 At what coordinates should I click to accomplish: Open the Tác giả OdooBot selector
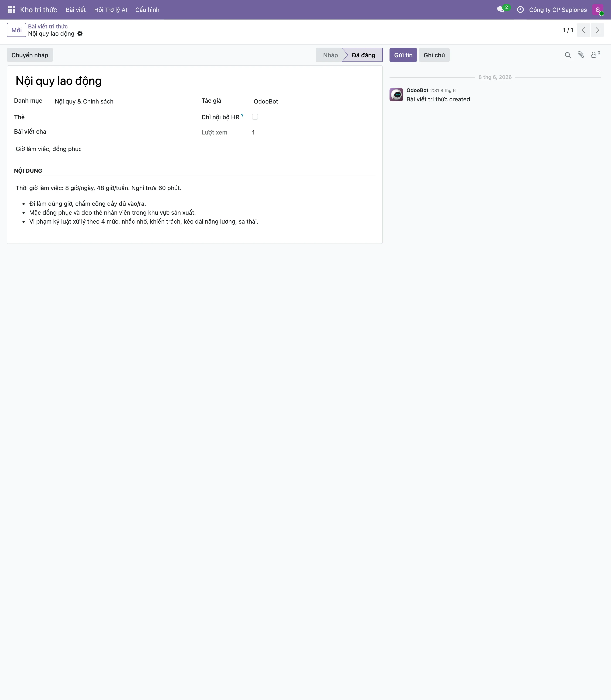(x=314, y=101)
